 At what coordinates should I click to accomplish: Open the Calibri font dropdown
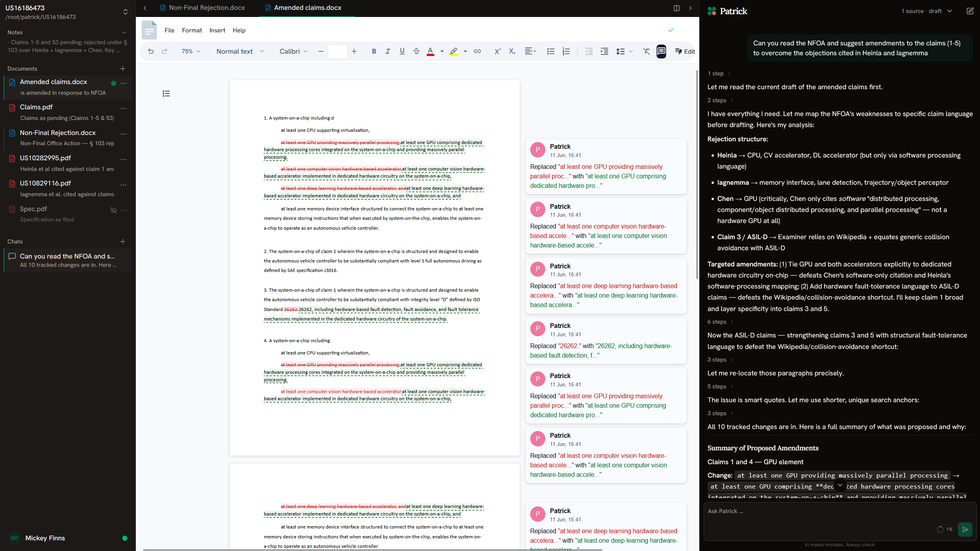click(x=293, y=51)
